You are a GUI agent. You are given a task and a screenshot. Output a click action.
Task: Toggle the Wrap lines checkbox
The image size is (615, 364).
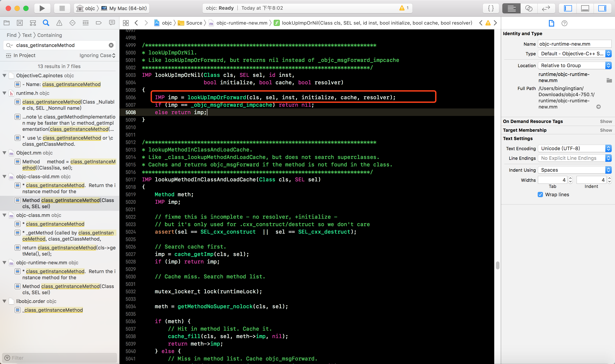point(540,195)
